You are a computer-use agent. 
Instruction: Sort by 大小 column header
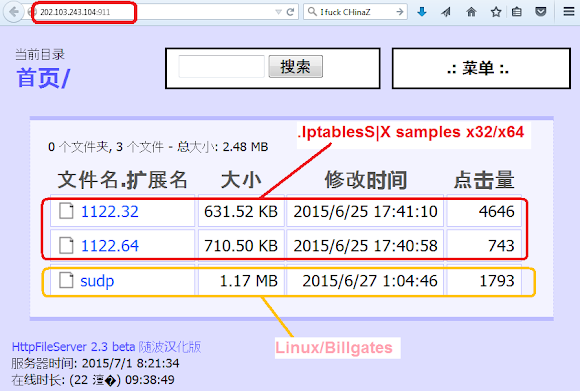(x=241, y=180)
